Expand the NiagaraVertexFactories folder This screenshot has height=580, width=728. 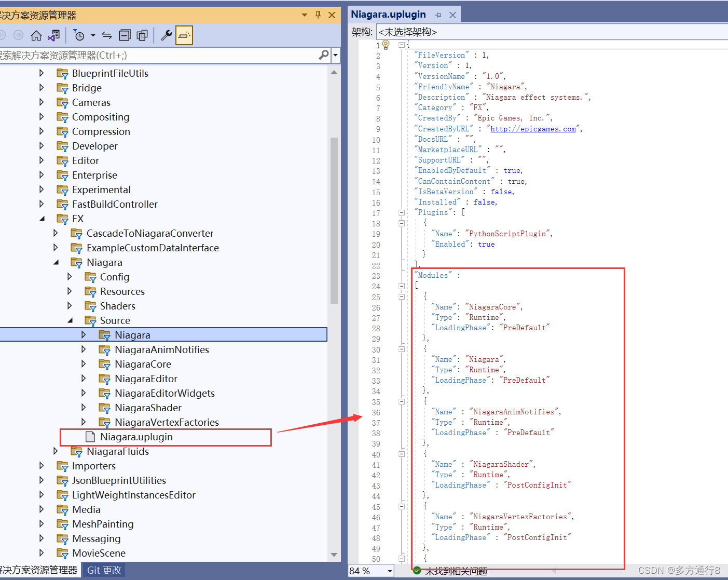84,422
